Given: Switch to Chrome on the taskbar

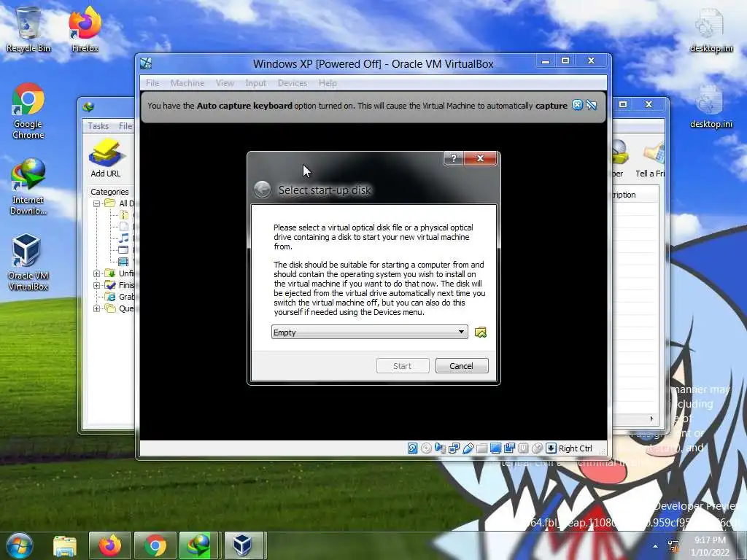Looking at the screenshot, I should click(155, 545).
